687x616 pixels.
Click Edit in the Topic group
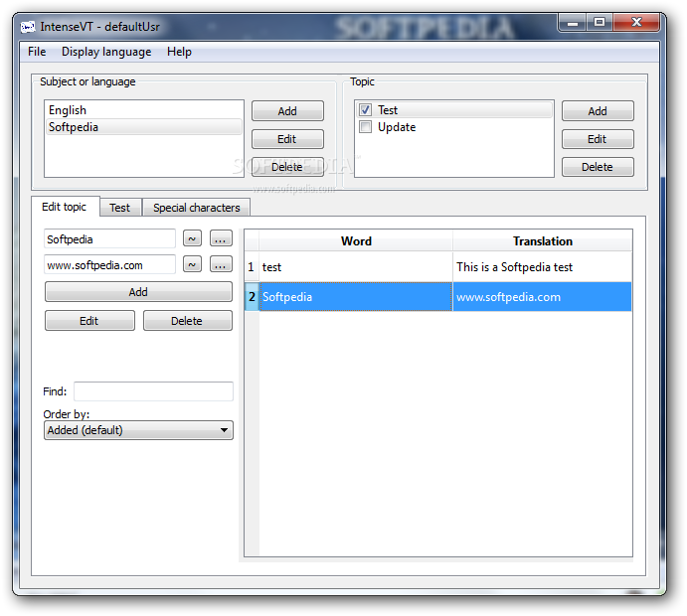(x=598, y=139)
